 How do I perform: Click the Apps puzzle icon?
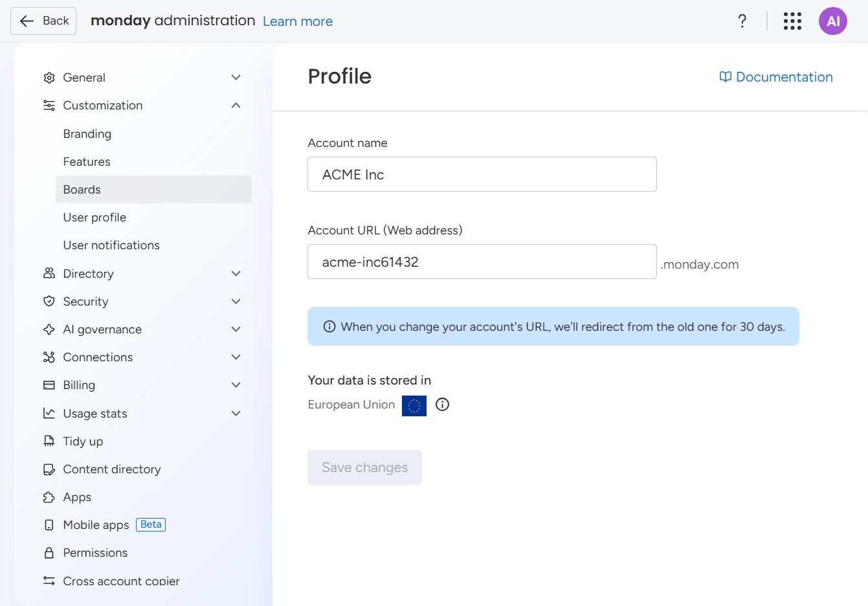tap(49, 497)
